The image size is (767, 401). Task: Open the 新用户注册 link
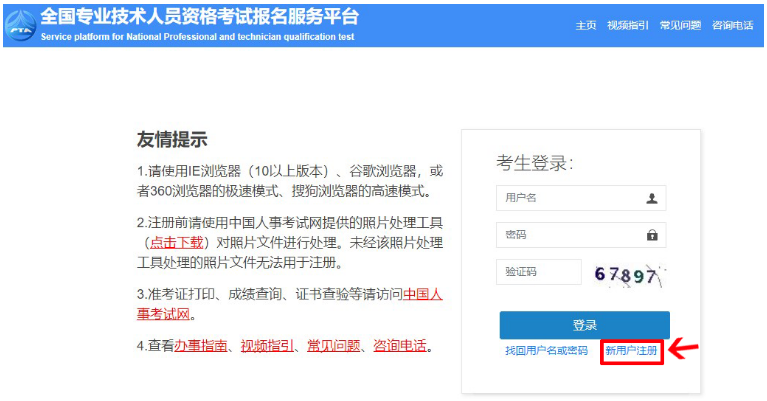(x=631, y=351)
